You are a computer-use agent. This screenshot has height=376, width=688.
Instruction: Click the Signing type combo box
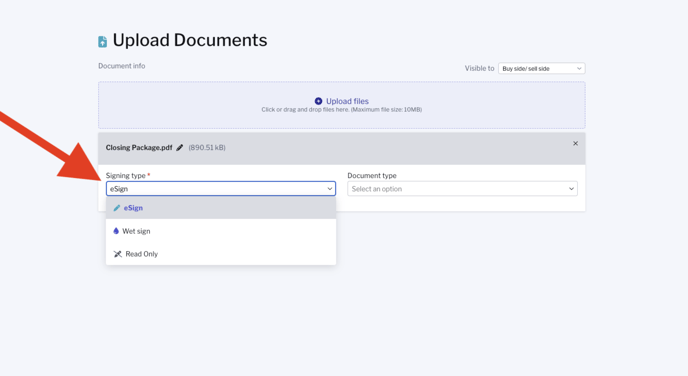click(221, 189)
